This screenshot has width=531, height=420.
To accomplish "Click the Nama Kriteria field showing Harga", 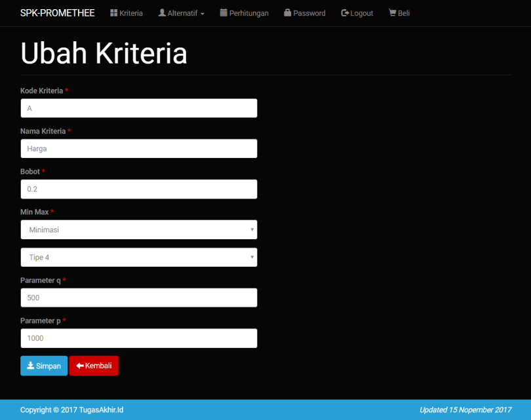I will 138,148.
